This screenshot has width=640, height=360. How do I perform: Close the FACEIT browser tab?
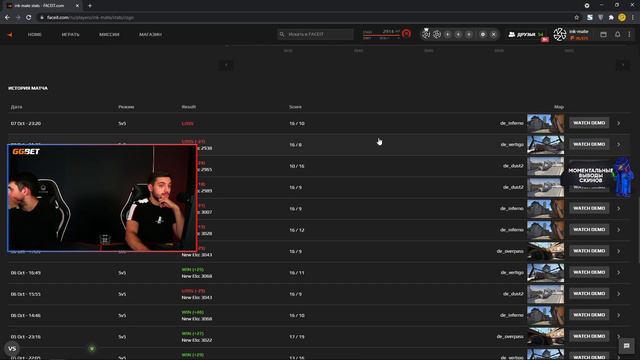78,6
